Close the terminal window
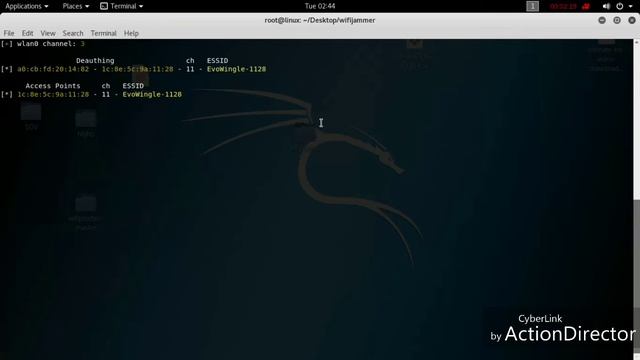This screenshot has height=360, width=640. [x=632, y=20]
